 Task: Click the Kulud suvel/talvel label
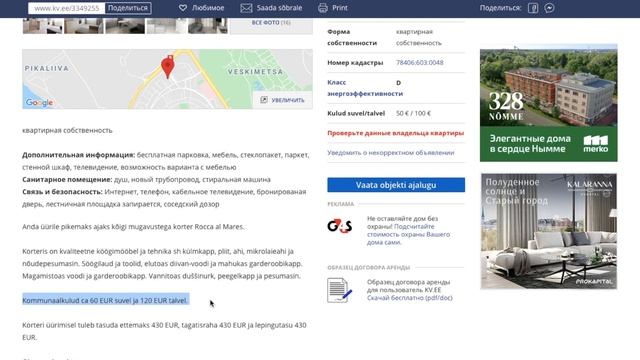(x=356, y=113)
